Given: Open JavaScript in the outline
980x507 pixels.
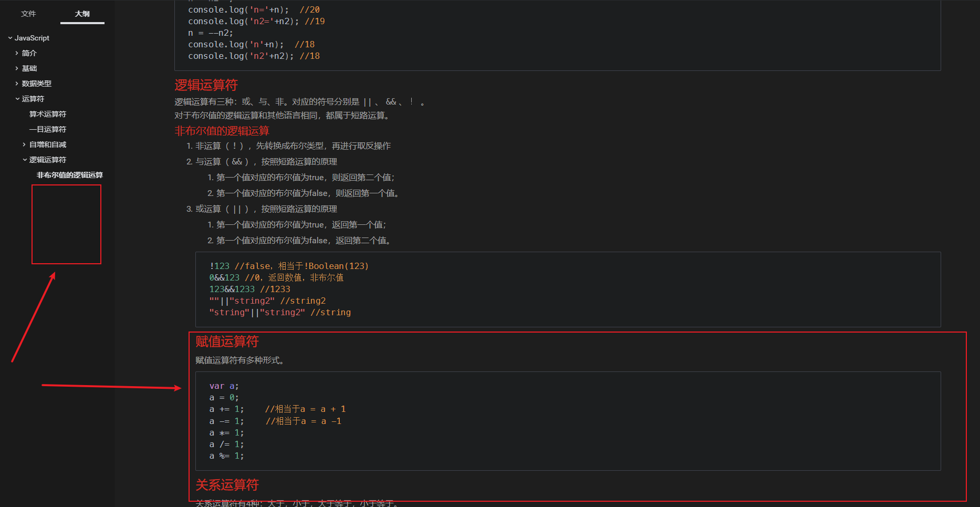Looking at the screenshot, I should [x=32, y=38].
